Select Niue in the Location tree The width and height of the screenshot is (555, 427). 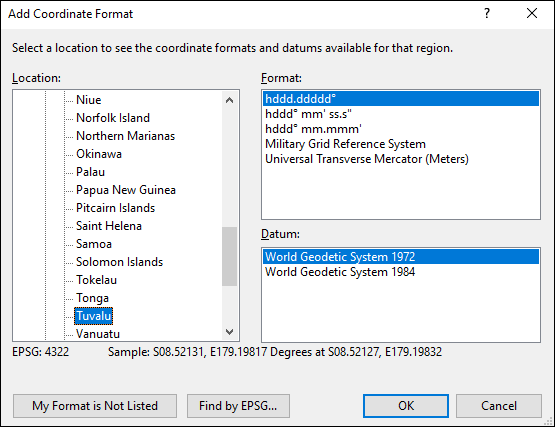click(x=88, y=100)
